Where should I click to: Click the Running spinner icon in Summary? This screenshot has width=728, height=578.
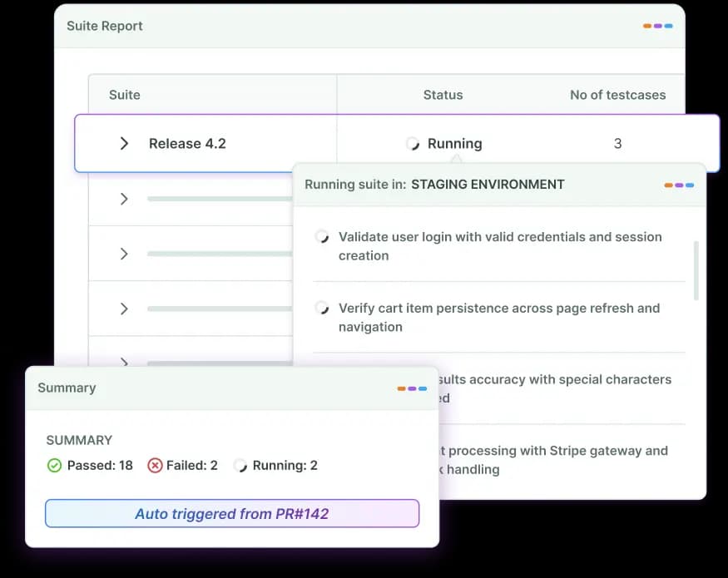click(x=240, y=465)
